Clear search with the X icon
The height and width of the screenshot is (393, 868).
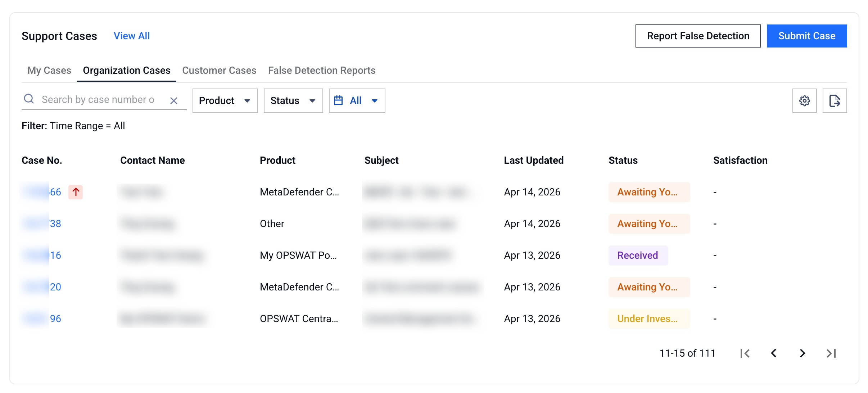point(174,101)
